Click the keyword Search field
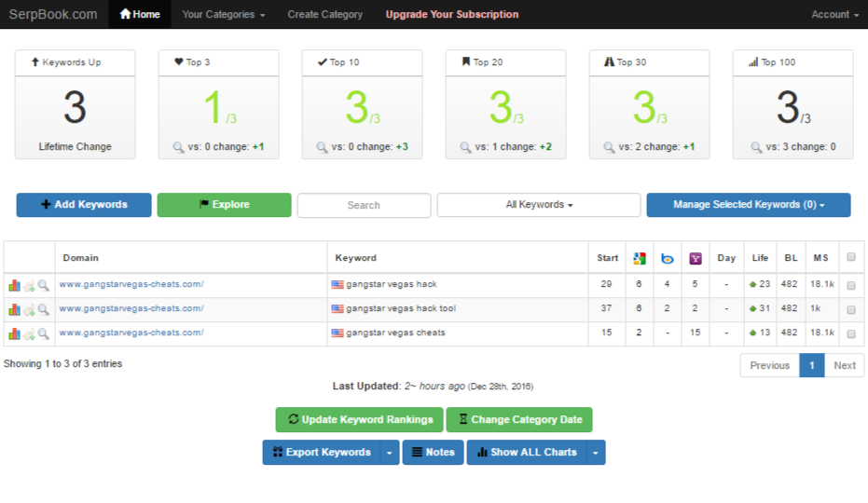Image resolution: width=868 pixels, height=503 pixels. click(x=364, y=205)
